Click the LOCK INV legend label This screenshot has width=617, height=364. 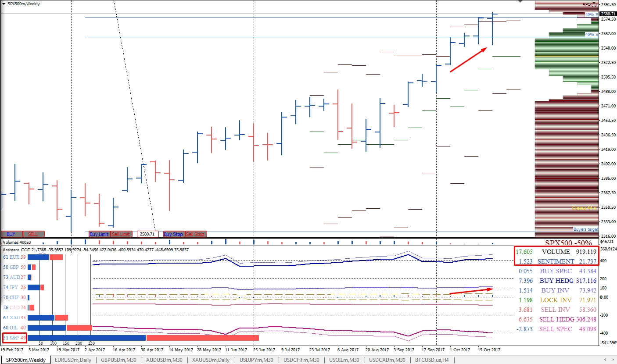[556, 300]
